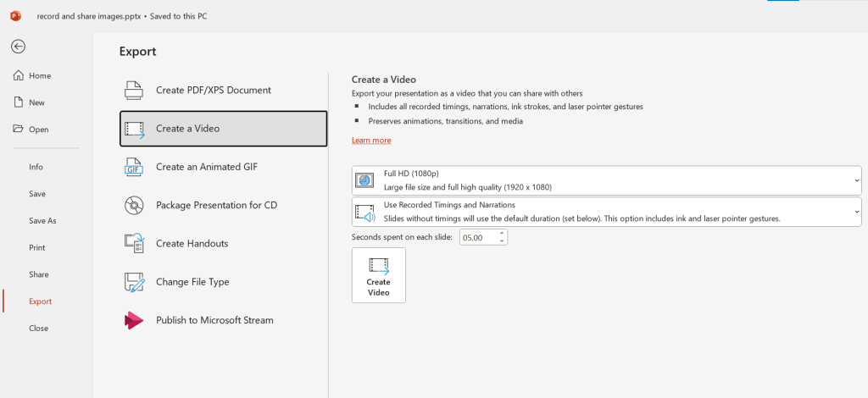Click the Microsoft Stream logo icon
This screenshot has width=868, height=398.
[x=134, y=320]
